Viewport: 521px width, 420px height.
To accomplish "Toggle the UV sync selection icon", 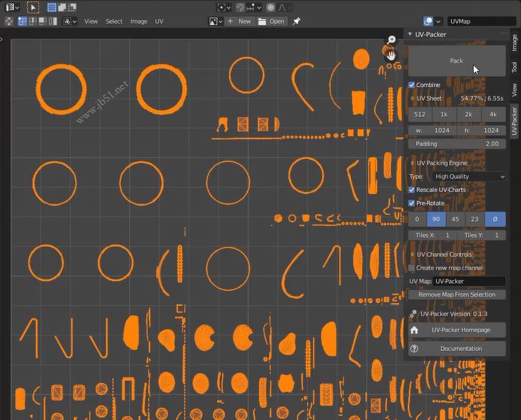I will (x=9, y=21).
